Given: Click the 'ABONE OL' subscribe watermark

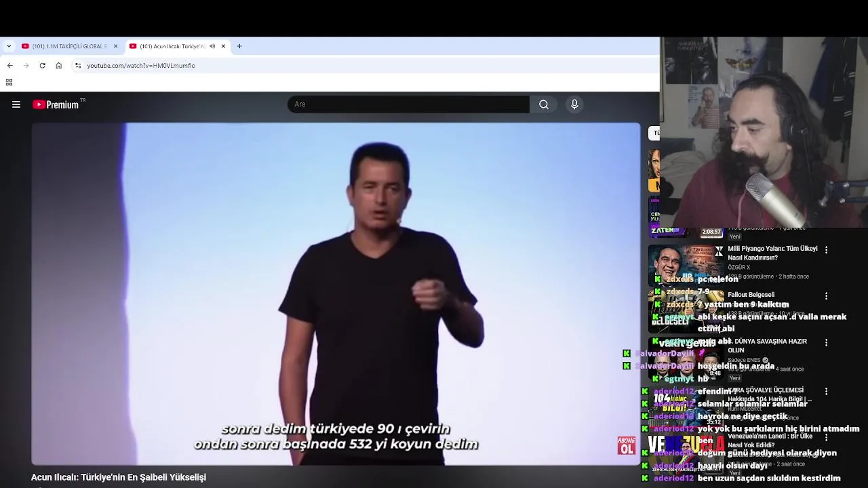Looking at the screenshot, I should [627, 445].
